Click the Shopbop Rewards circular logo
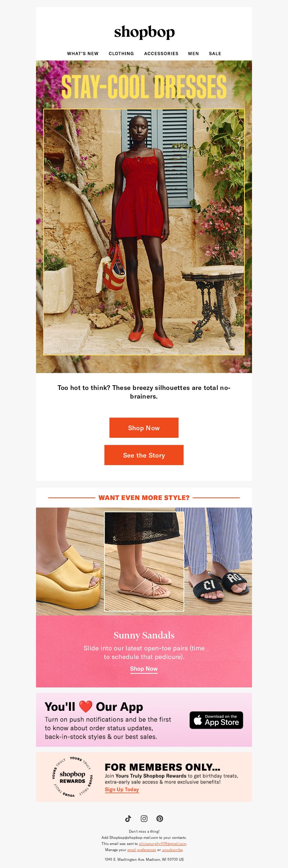The height and width of the screenshot is (868, 288). tap(72, 777)
